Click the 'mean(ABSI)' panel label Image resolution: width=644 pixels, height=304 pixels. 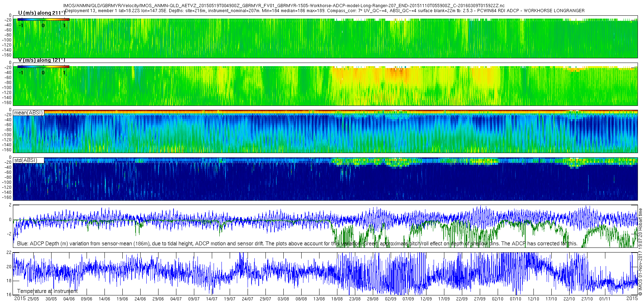28,113
